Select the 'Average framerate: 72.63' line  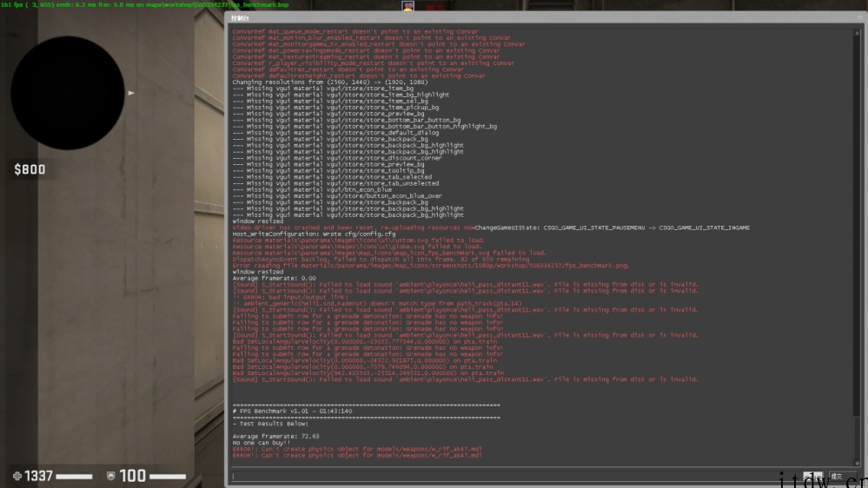[x=275, y=436]
